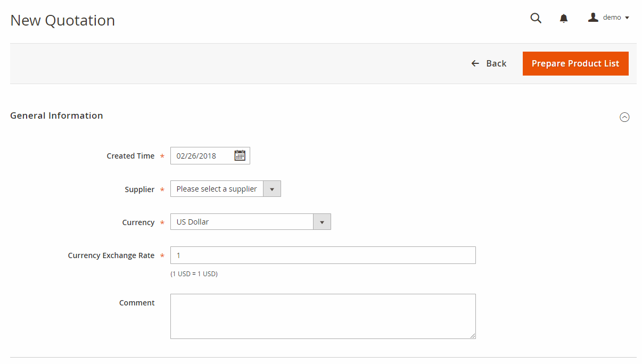Click the Currency Exchange Rate label
This screenshot has height=364, width=642.
(x=111, y=255)
